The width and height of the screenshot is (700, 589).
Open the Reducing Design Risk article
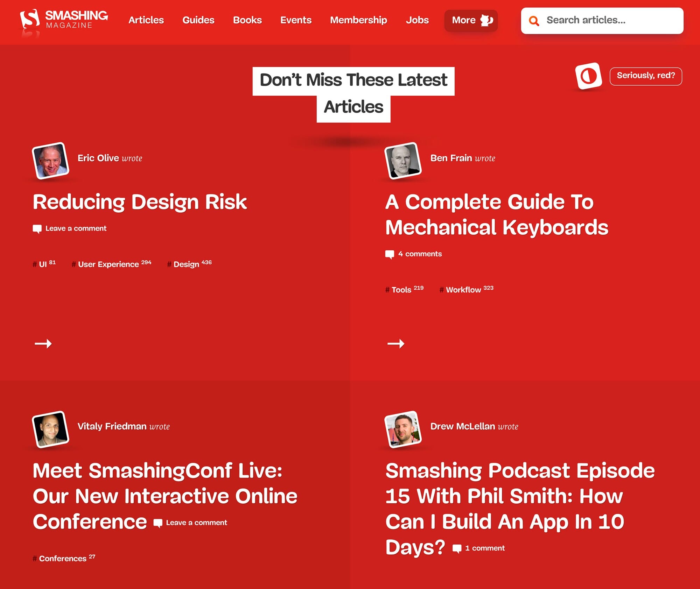140,202
